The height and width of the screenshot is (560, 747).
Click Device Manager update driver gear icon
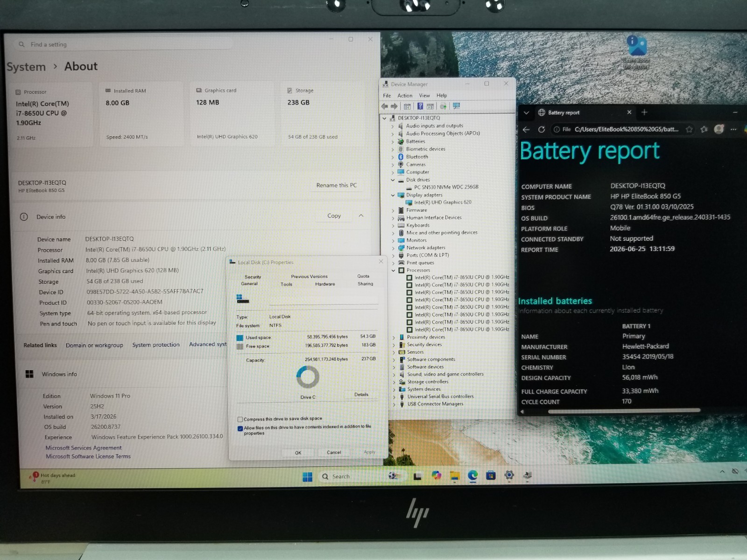click(x=443, y=106)
